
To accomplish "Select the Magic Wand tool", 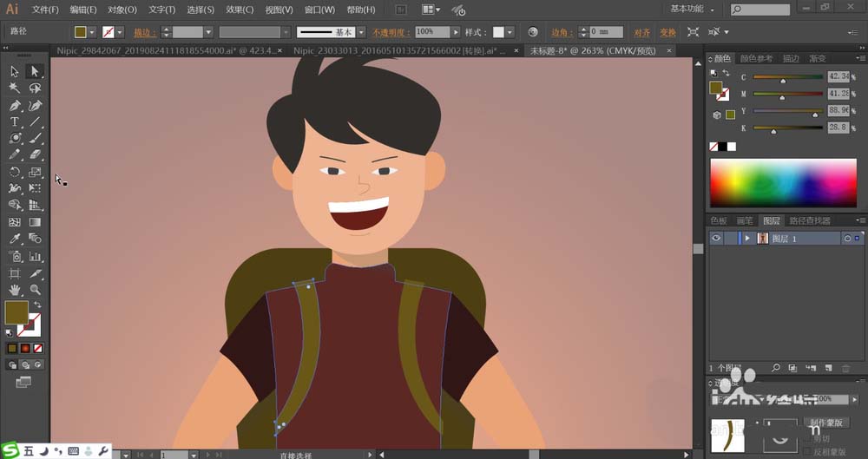I will click(15, 88).
